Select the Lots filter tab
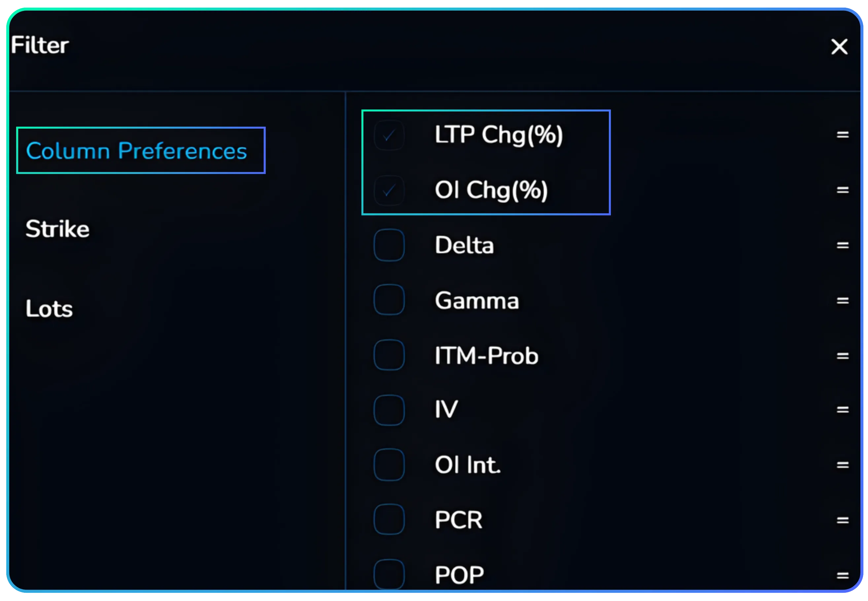The height and width of the screenshot is (601, 868). [49, 308]
